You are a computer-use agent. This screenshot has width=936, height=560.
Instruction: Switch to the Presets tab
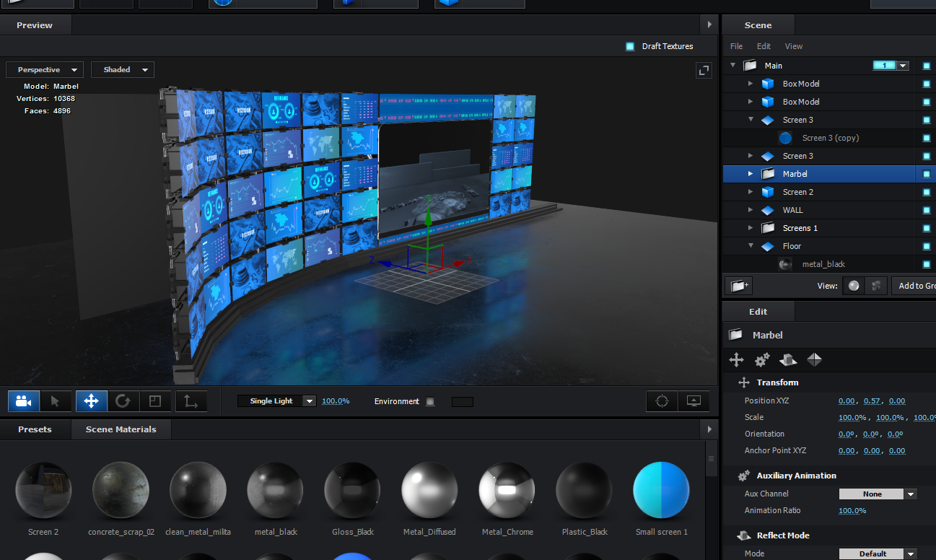(x=35, y=429)
